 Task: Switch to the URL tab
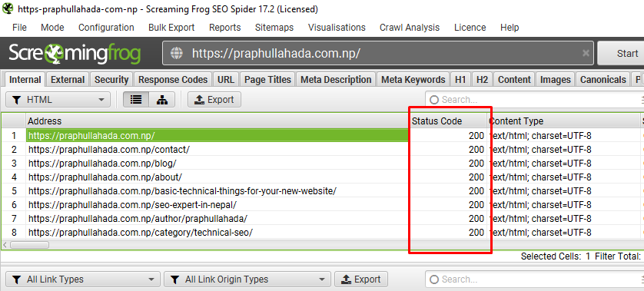click(226, 80)
